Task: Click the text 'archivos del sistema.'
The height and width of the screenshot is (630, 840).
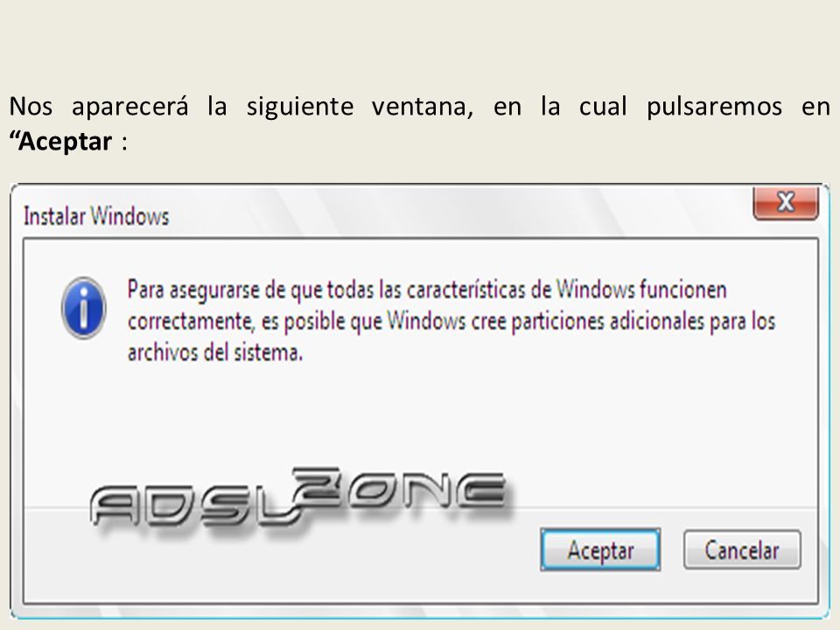Action: (215, 353)
